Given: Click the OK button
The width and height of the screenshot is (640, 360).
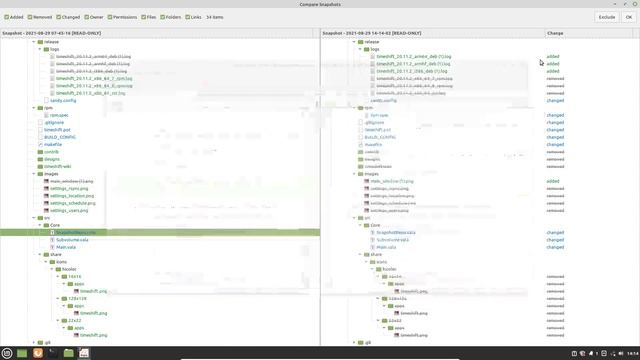Looking at the screenshot, I should click(629, 17).
